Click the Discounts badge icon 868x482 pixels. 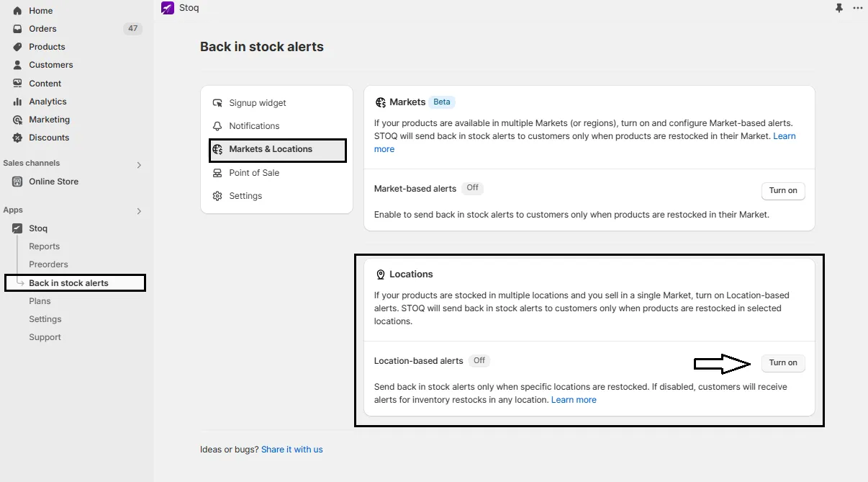17,138
